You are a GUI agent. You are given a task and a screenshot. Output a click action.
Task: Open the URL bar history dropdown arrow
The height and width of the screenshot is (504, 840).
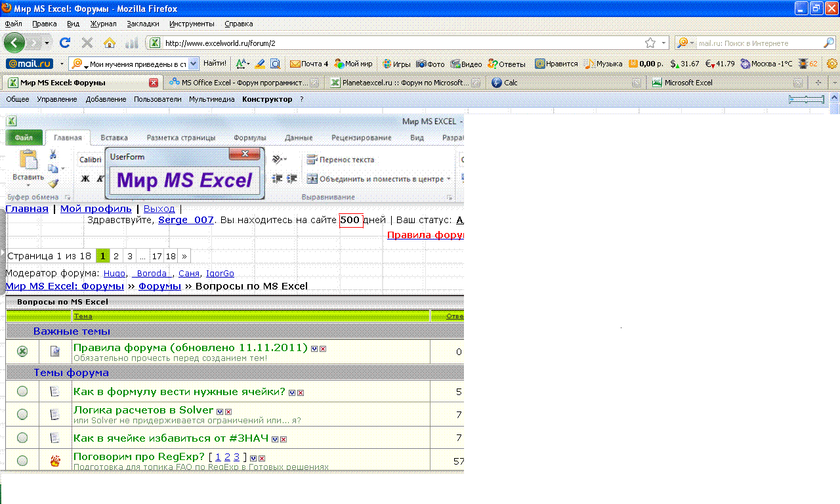(663, 43)
